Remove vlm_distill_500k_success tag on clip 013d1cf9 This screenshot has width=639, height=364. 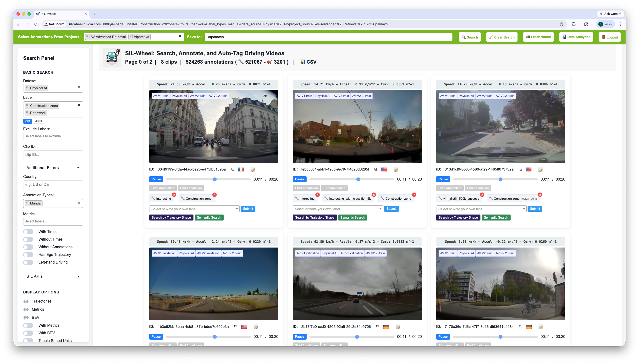click(482, 195)
